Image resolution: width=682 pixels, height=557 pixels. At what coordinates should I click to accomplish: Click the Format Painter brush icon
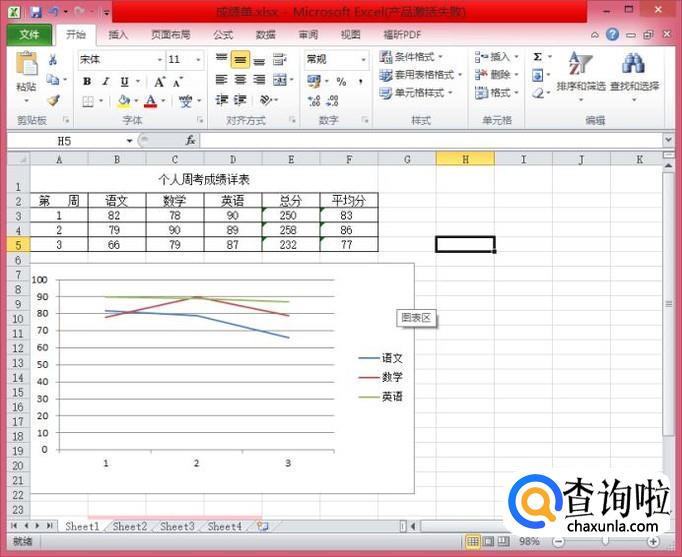click(x=53, y=100)
